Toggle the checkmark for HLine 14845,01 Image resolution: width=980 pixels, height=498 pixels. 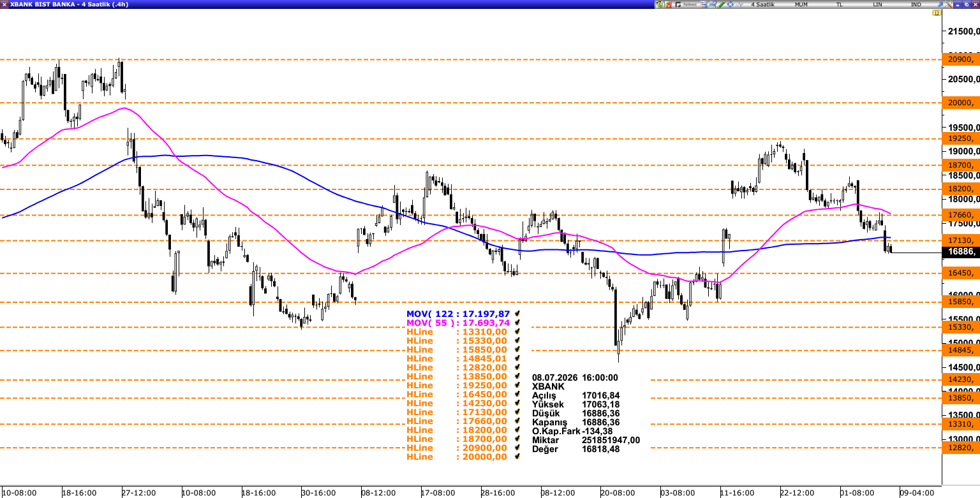pos(517,358)
